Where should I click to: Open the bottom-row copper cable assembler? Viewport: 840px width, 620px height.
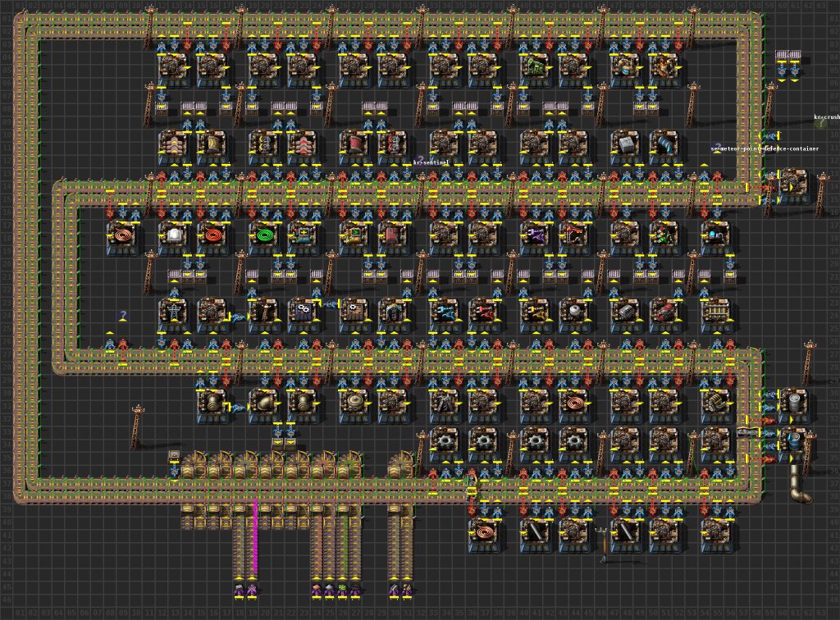pos(483,534)
